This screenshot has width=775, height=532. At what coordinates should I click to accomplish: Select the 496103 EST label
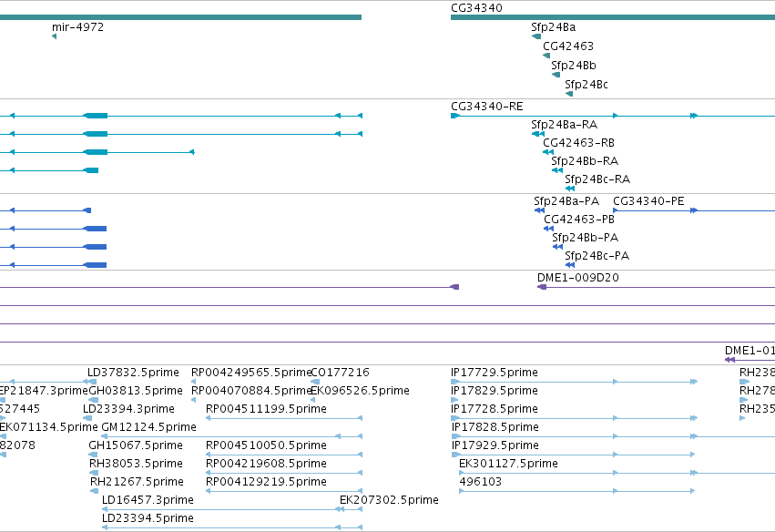(481, 483)
